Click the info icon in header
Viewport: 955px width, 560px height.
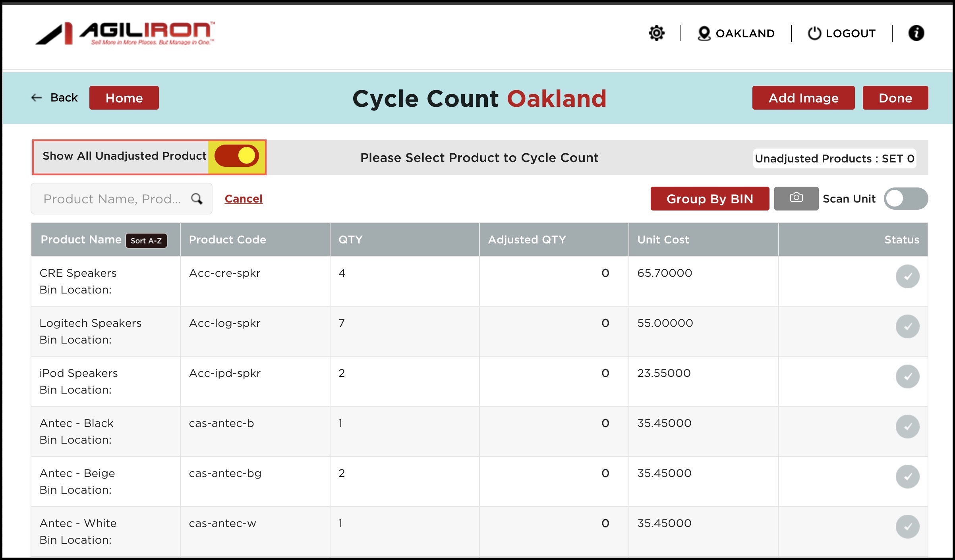pos(916,33)
